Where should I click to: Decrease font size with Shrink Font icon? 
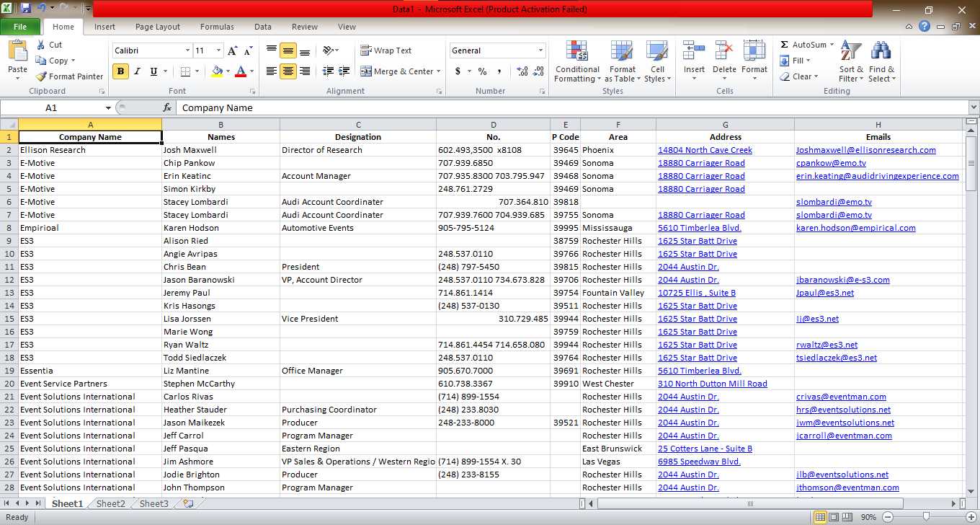tap(248, 50)
